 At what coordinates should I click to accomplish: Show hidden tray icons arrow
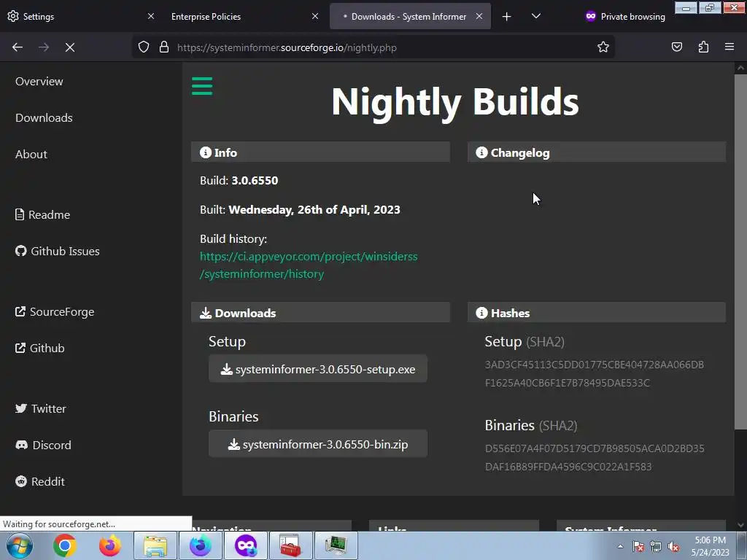(620, 546)
